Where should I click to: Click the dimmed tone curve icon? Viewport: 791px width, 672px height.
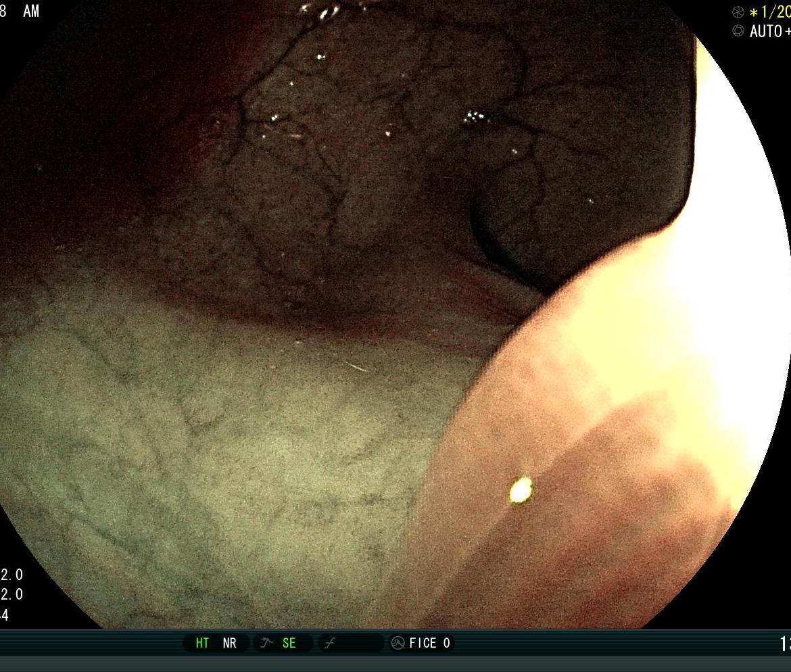click(x=330, y=643)
